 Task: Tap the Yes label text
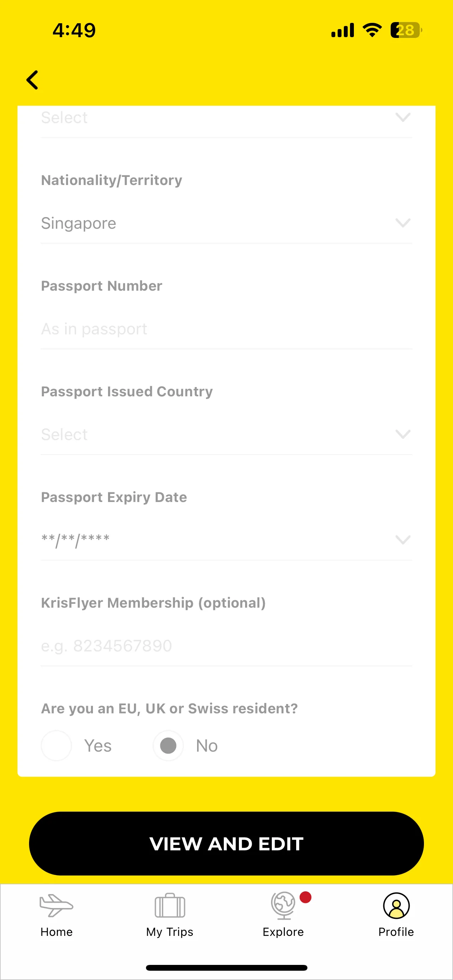coord(98,746)
